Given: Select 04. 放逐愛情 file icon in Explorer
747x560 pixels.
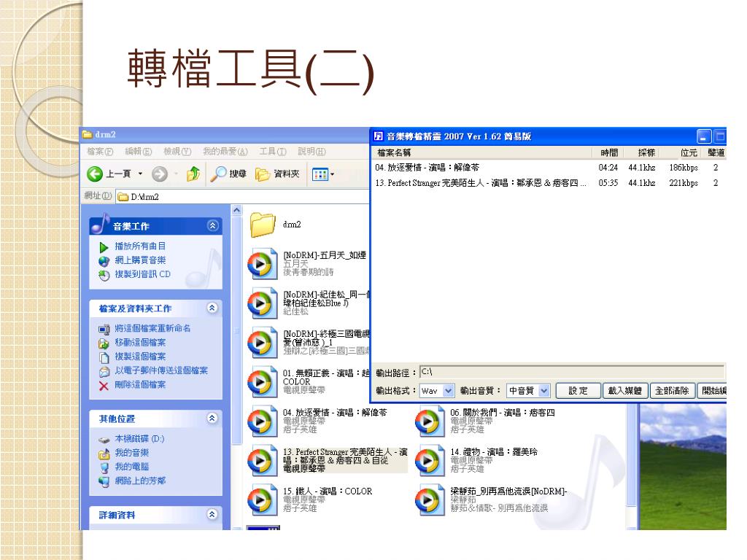Looking at the screenshot, I should 262,421.
